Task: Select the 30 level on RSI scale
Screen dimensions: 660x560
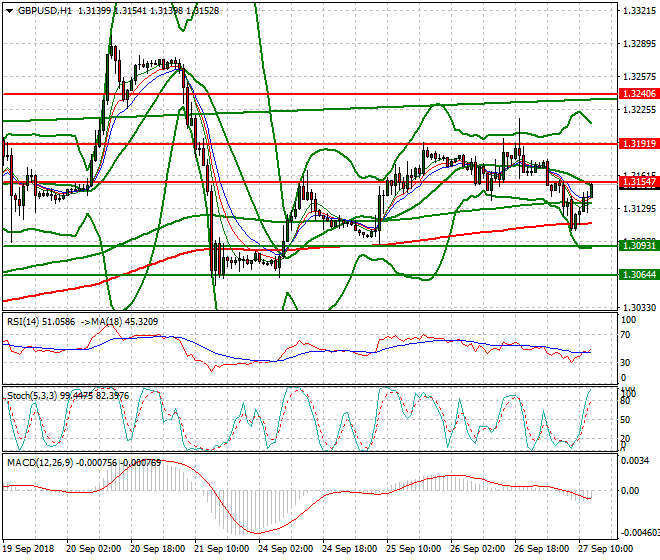Action: tap(625, 363)
